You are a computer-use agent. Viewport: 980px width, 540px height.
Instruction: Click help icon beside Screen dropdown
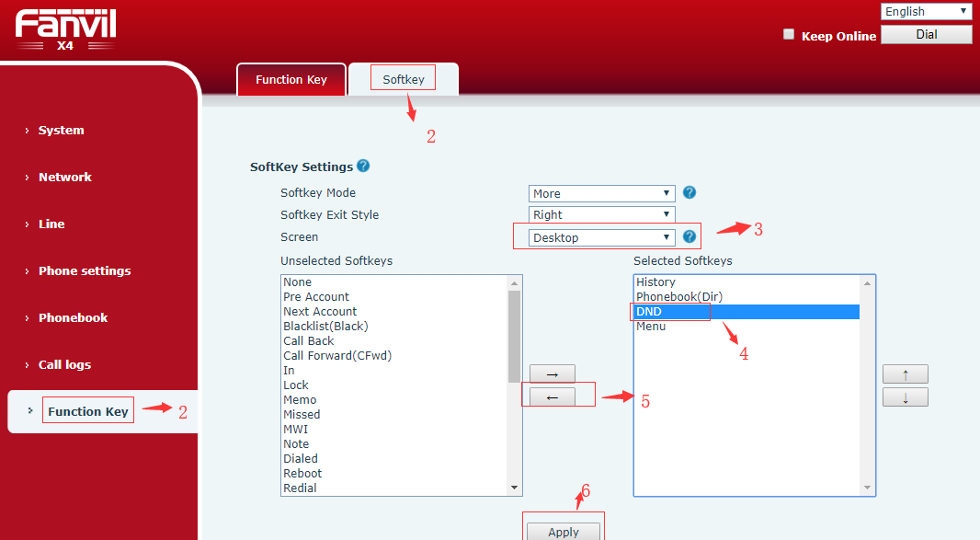(x=689, y=237)
